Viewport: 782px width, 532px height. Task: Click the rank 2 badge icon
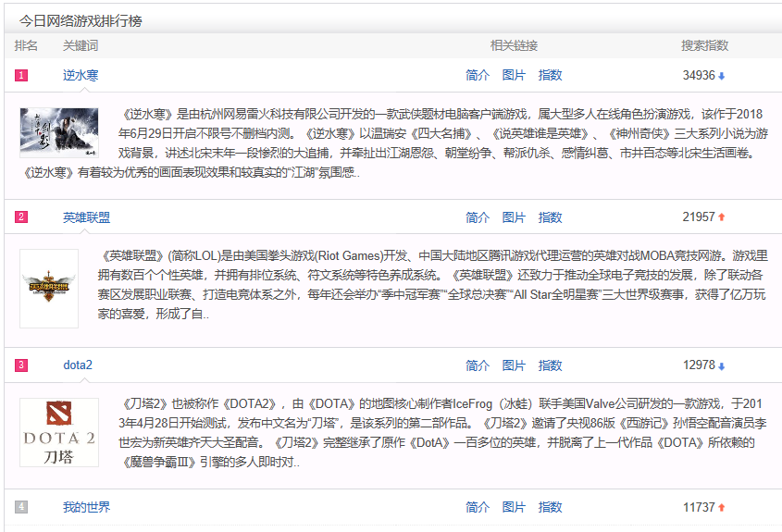21,217
